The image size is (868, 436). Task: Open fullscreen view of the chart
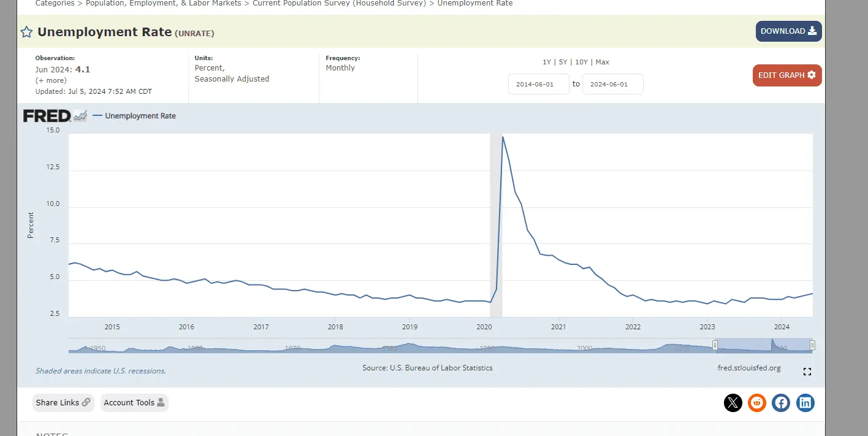tap(807, 372)
